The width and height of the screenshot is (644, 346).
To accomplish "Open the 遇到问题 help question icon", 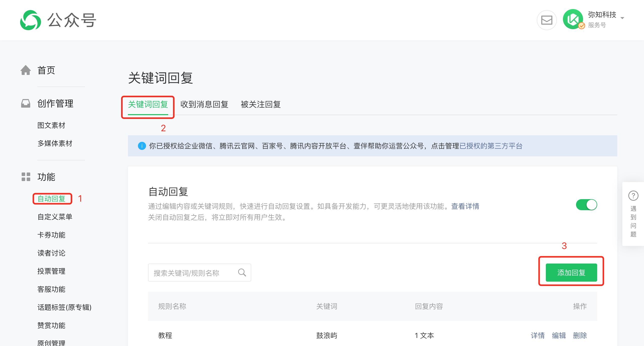I will 633,196.
